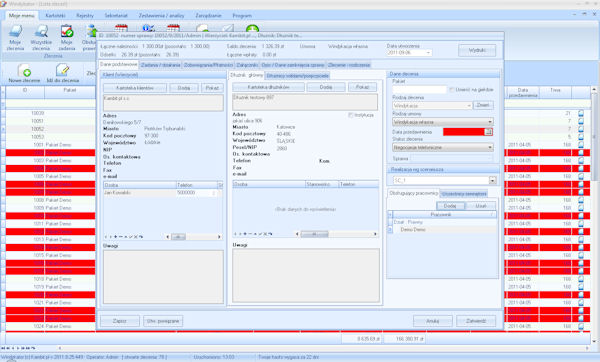Viewport: 600px width, 362px height.
Task: Tick the Demo Demo employee row checkbox
Action: [390, 230]
